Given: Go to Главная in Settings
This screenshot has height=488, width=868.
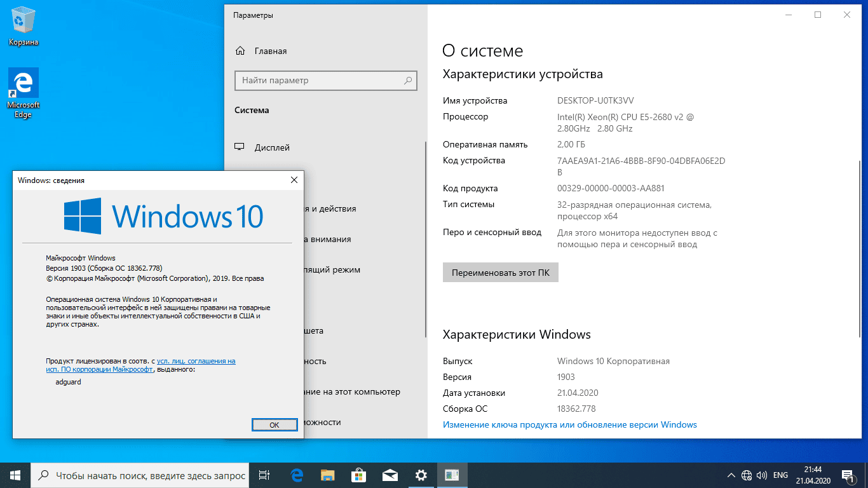Looking at the screenshot, I should [271, 51].
